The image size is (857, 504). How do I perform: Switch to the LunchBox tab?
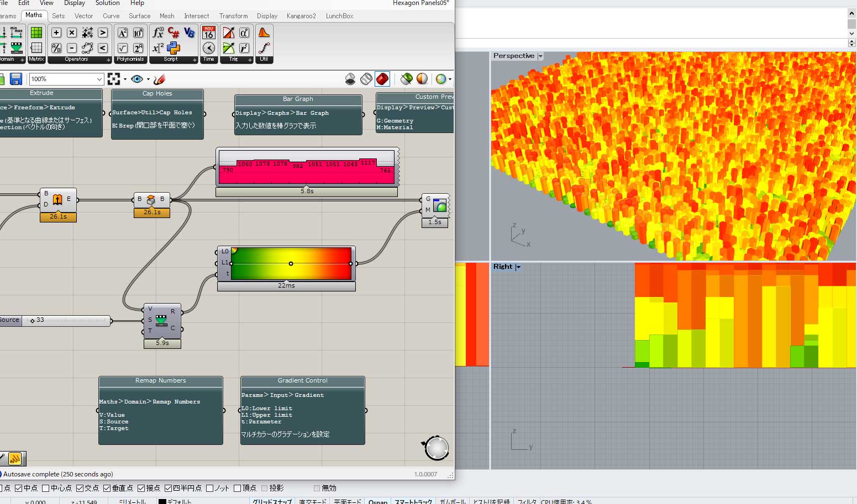(339, 16)
